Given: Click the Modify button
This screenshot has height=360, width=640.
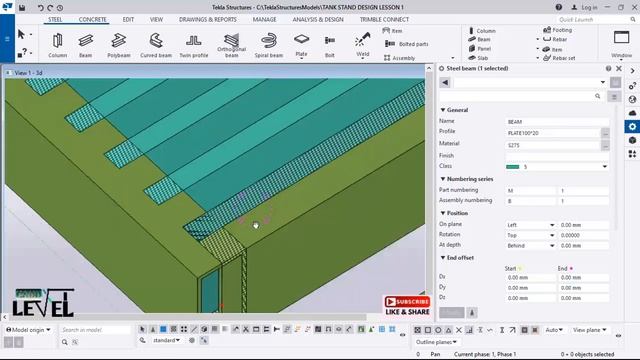Looking at the screenshot, I should 451,313.
